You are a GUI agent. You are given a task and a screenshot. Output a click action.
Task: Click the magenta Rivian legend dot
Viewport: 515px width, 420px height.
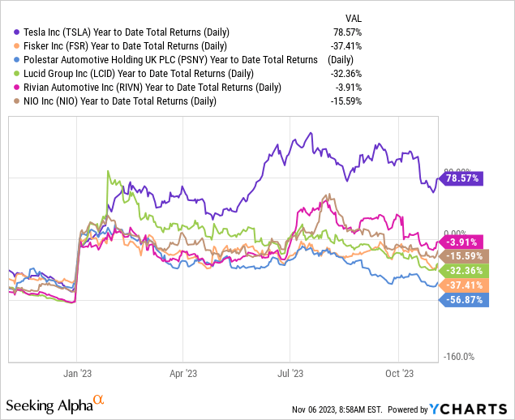[x=8, y=87]
